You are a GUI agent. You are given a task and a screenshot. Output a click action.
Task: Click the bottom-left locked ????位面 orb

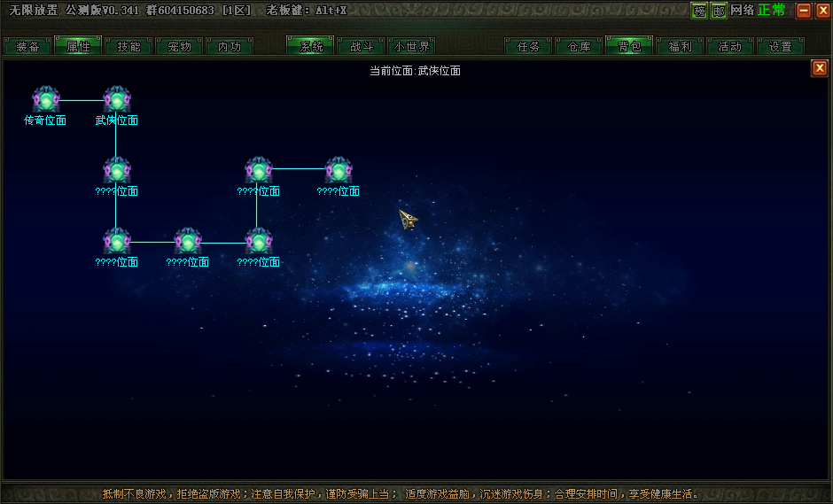point(117,241)
